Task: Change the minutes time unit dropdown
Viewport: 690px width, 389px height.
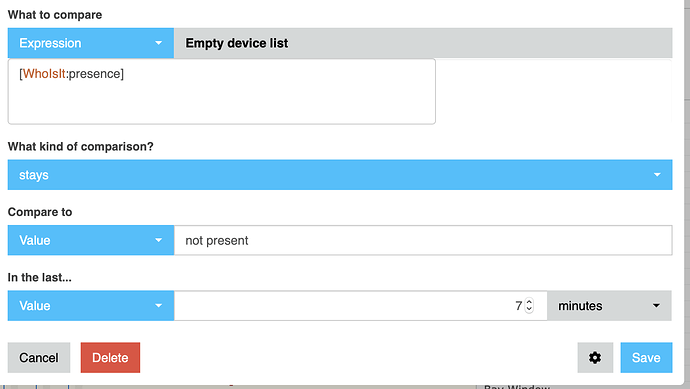Action: [609, 305]
